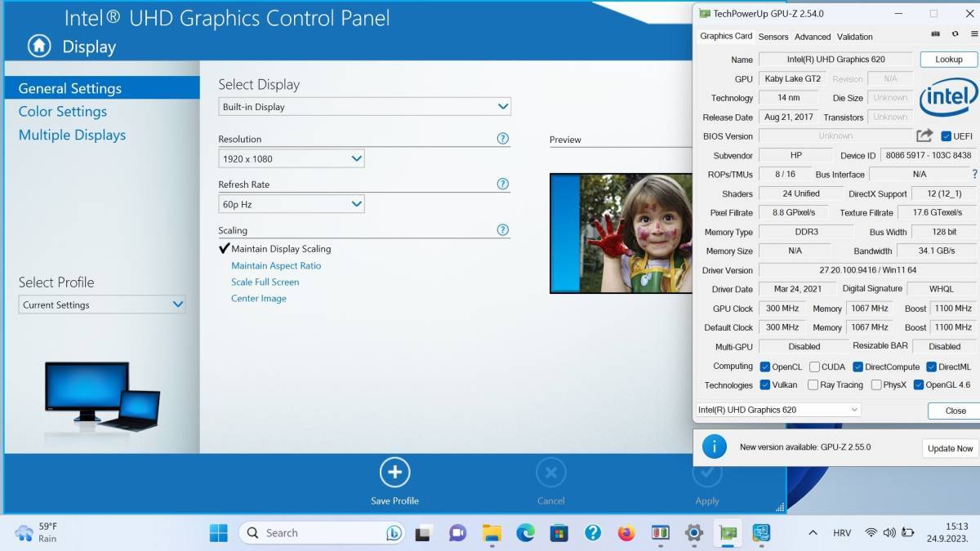Viewport: 980px width, 551px height.
Task: Toggle the OpenCL checkbox
Action: point(765,367)
